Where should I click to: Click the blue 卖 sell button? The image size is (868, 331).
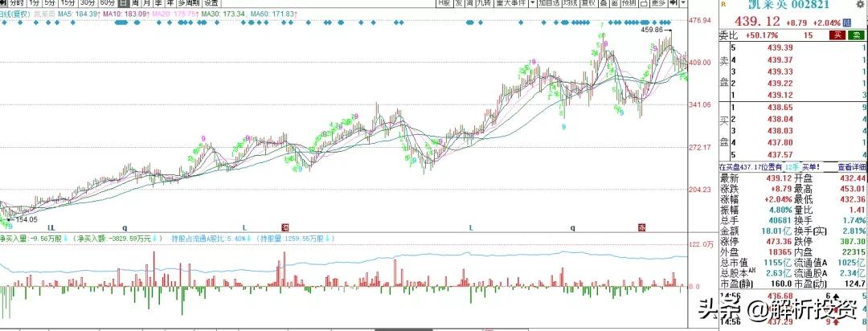[x=857, y=35]
